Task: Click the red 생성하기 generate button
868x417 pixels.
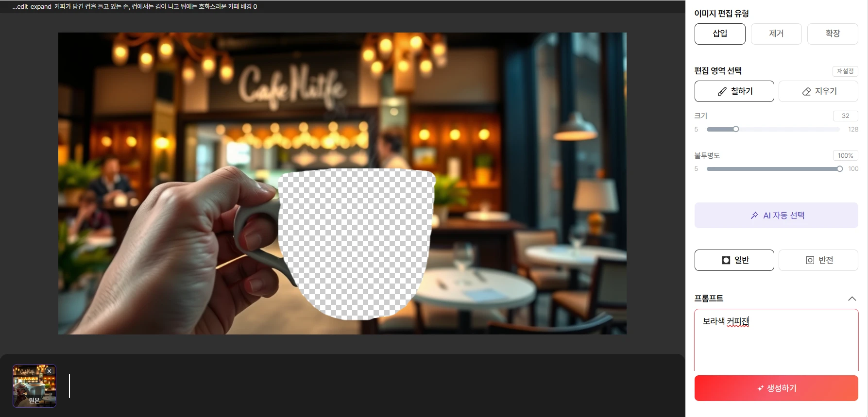Action: point(776,388)
